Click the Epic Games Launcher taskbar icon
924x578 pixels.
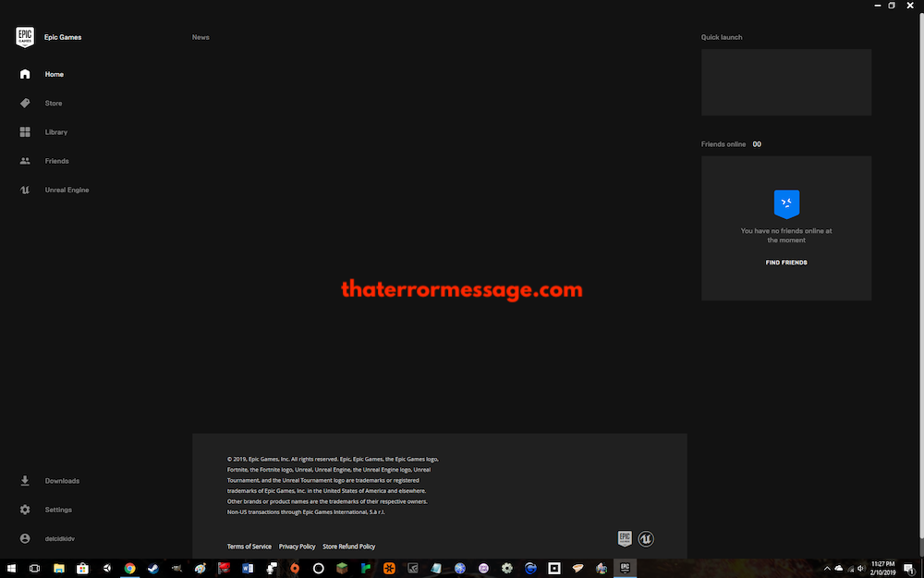pos(625,569)
